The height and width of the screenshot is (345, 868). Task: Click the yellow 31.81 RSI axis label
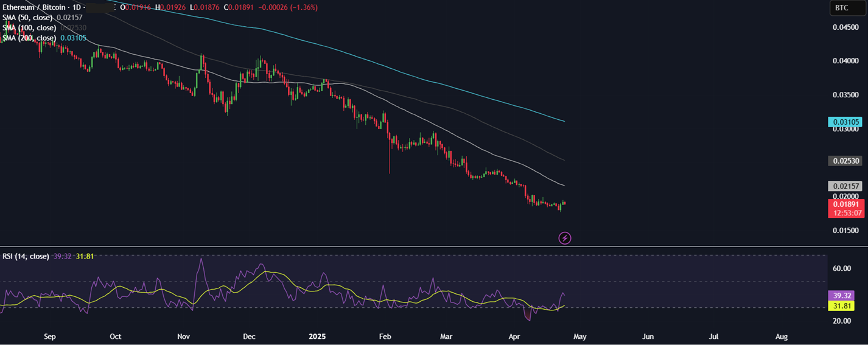840,305
